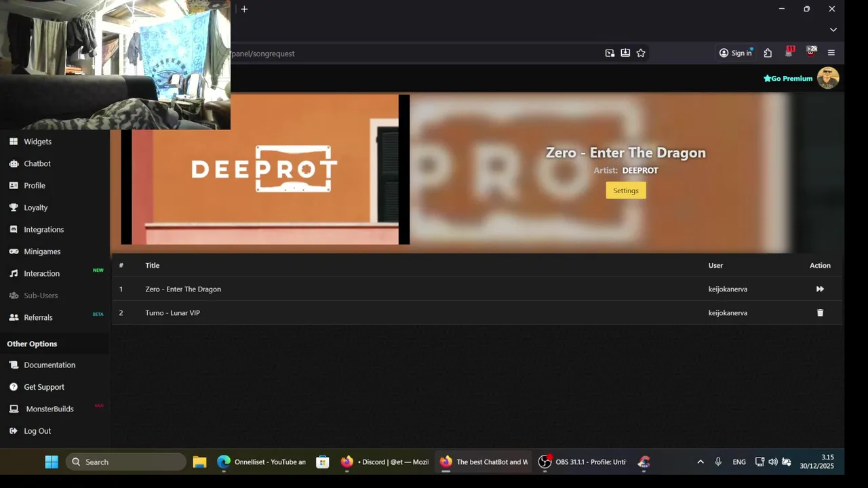The height and width of the screenshot is (488, 868).
Task: Expand the list all tabs chevron
Action: click(x=833, y=30)
